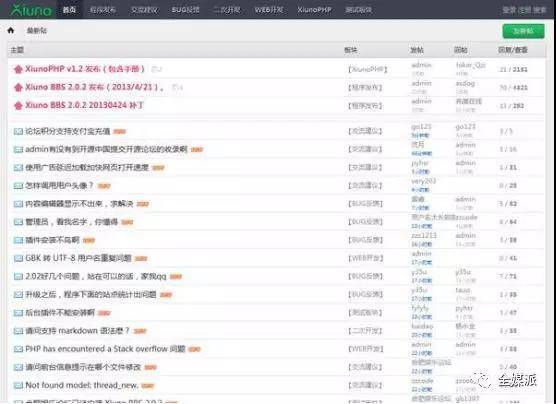Click envelope icon of 'Not found model' thread

18,386
